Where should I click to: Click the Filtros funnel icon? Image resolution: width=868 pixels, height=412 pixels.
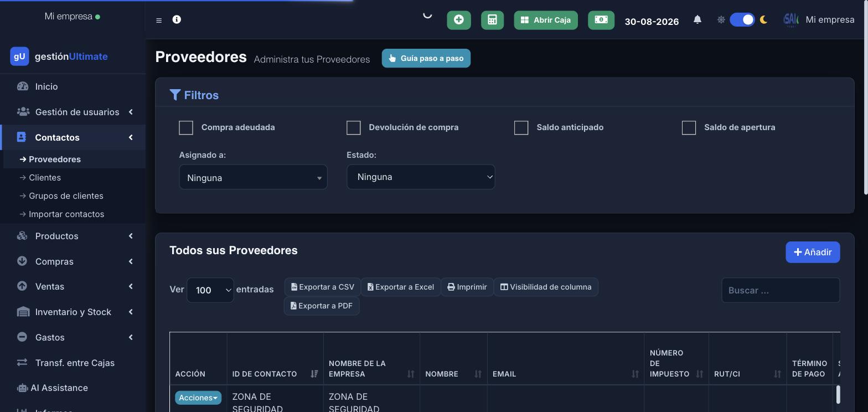[x=175, y=95]
